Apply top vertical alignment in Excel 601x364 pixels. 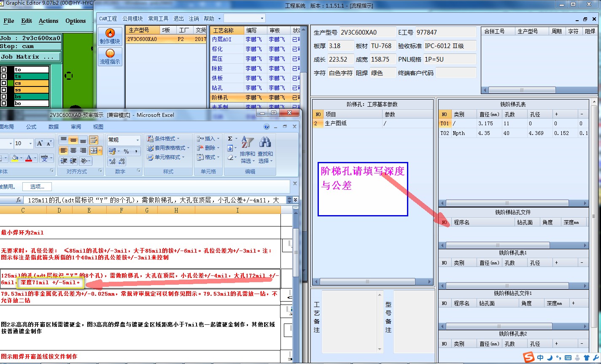click(64, 140)
